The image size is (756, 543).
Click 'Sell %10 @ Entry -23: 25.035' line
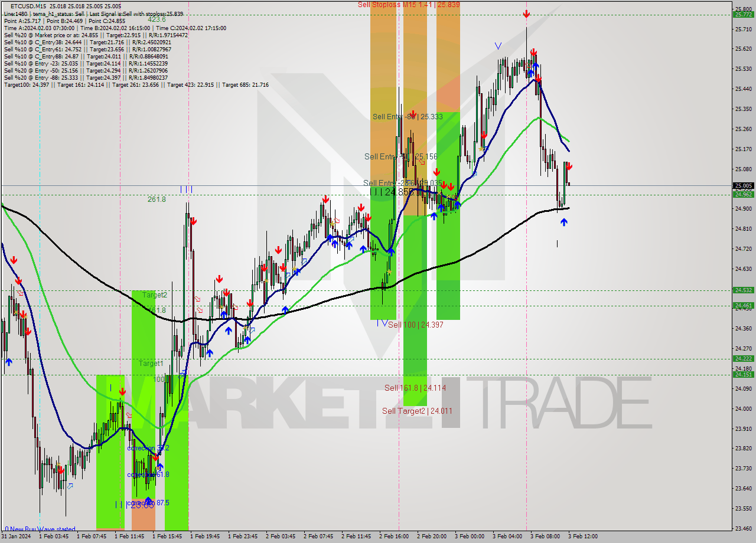[87, 63]
